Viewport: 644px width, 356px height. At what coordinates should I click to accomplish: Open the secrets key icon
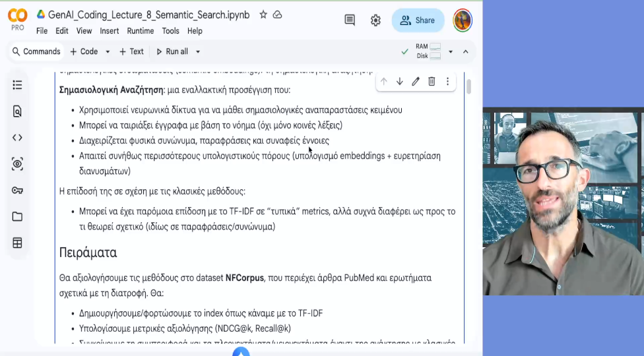(x=17, y=191)
